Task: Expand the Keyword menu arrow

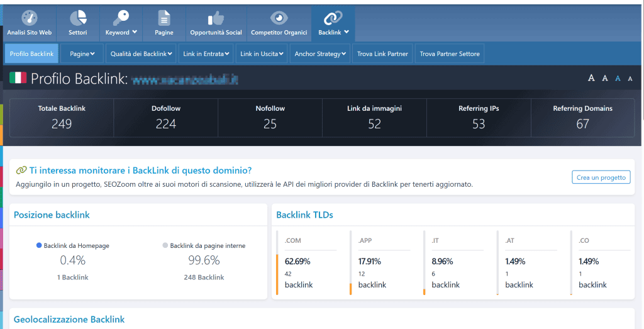Action: click(x=135, y=32)
